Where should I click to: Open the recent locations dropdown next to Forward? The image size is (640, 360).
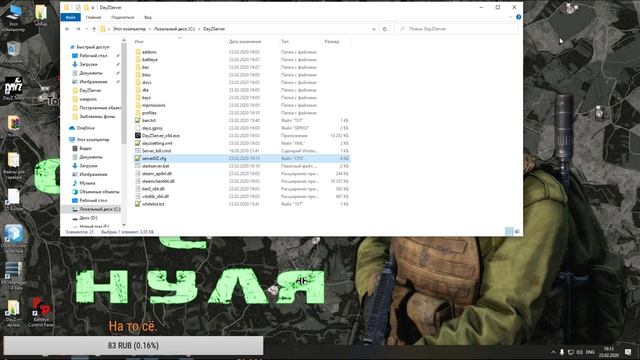point(86,29)
